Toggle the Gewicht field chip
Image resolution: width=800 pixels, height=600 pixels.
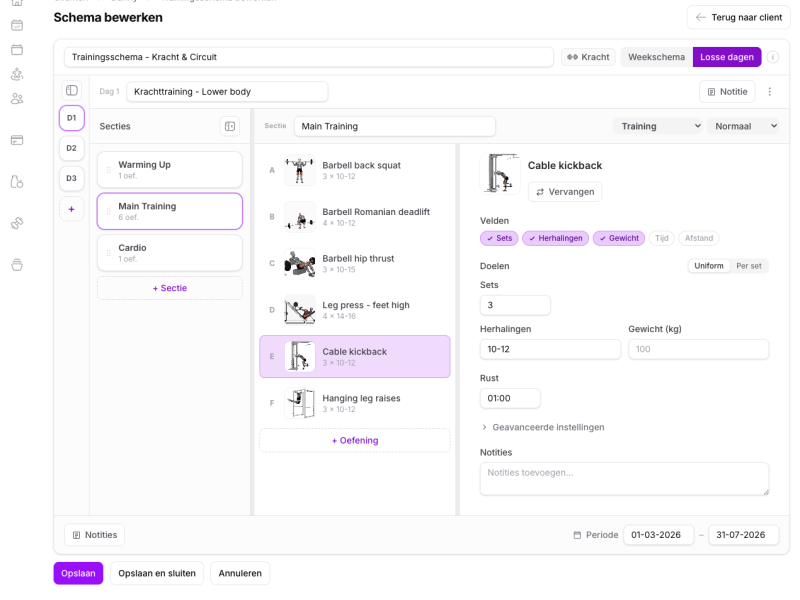(619, 238)
